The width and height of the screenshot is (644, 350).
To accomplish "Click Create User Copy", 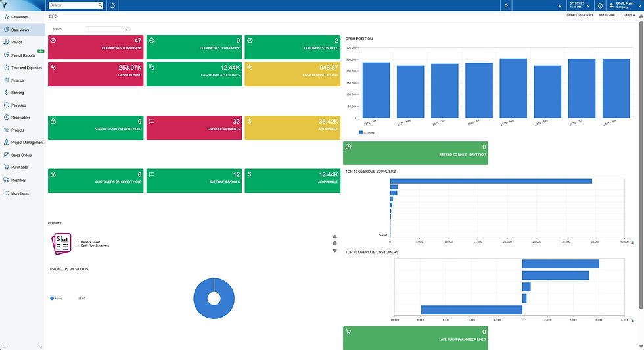I will coord(580,15).
